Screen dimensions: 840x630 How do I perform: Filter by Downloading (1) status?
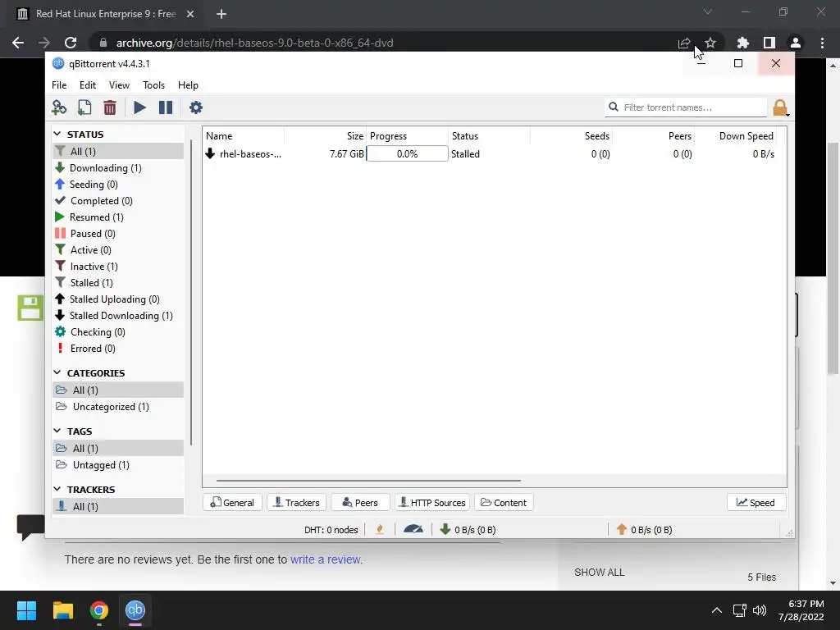118,167
